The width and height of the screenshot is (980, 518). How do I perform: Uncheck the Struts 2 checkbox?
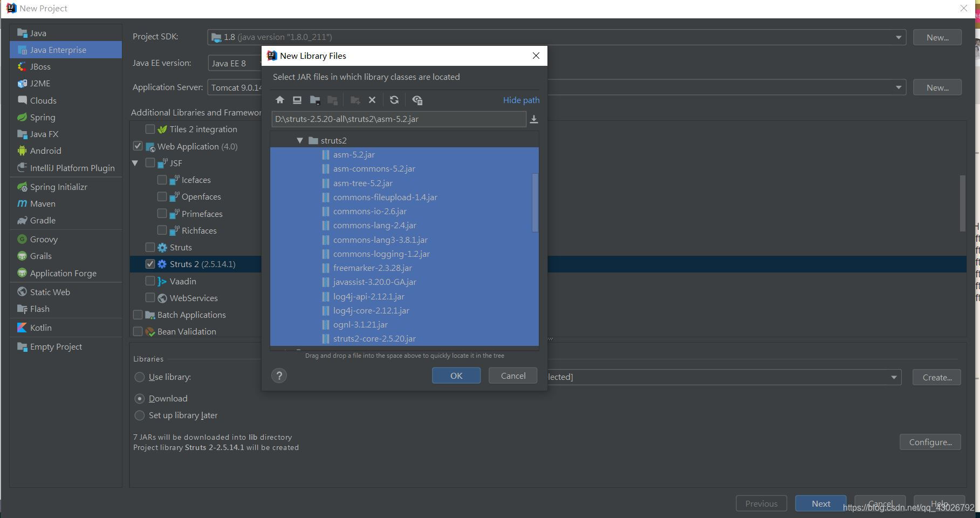(x=150, y=264)
